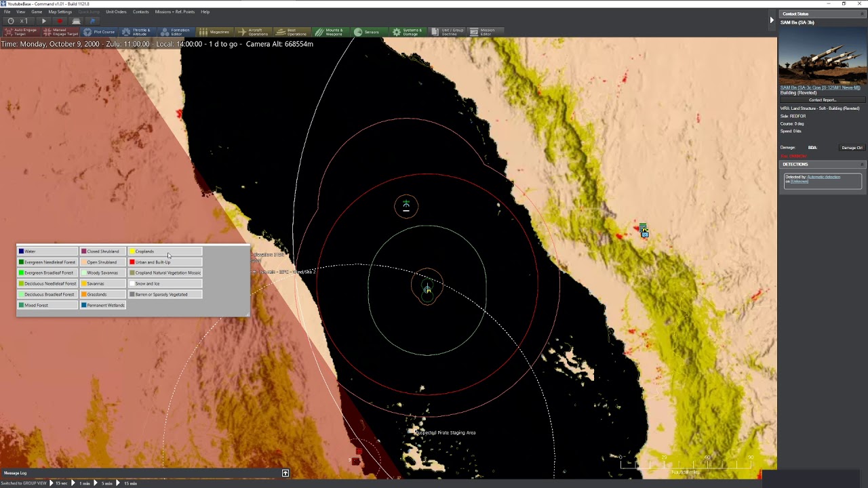Image resolution: width=868 pixels, height=488 pixels.
Task: Start the simulation with play button
Action: [x=44, y=21]
